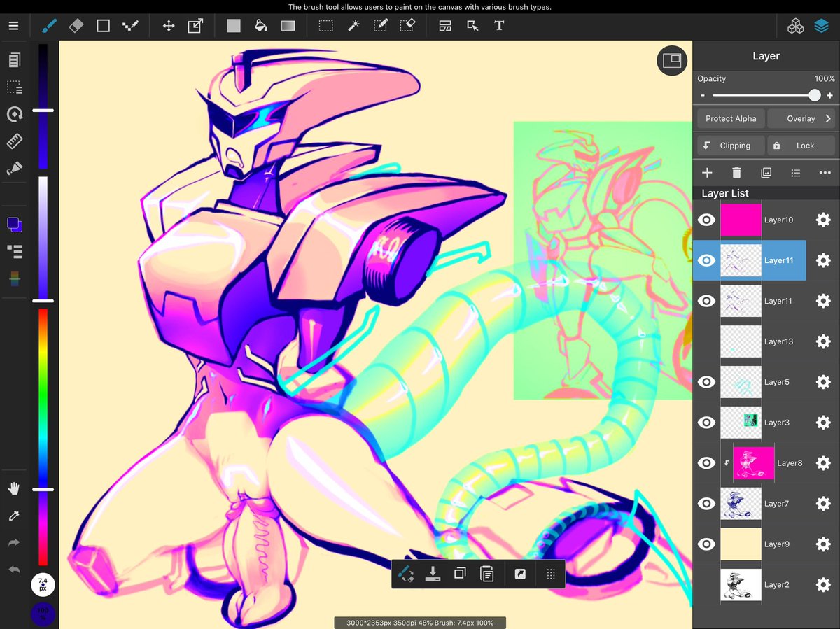Select the Eyedropper tool
The width and height of the screenshot is (840, 629).
[x=14, y=516]
